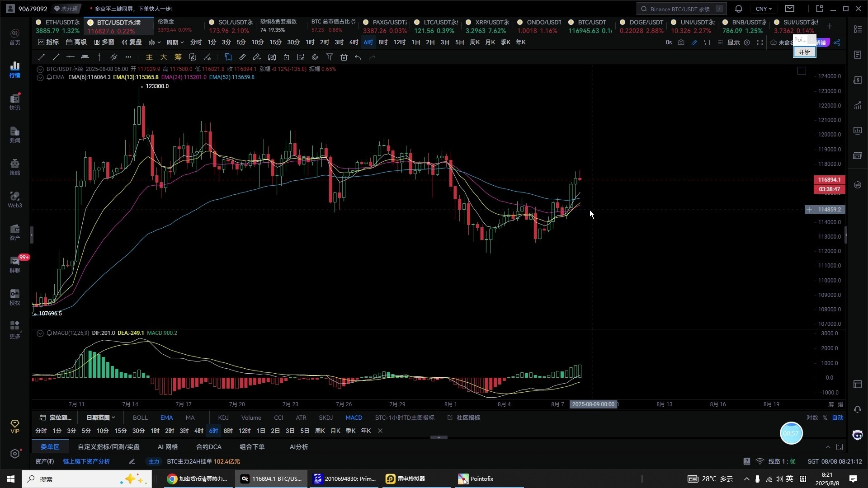Open the 快讯 news sidebar icon
This screenshot has height=488, width=868.
(x=15, y=101)
